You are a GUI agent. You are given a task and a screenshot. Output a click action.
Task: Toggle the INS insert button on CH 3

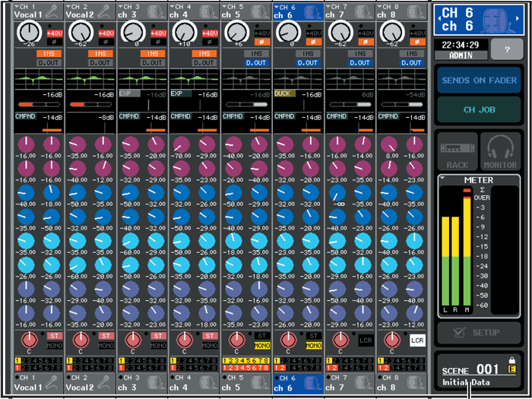tap(153, 54)
